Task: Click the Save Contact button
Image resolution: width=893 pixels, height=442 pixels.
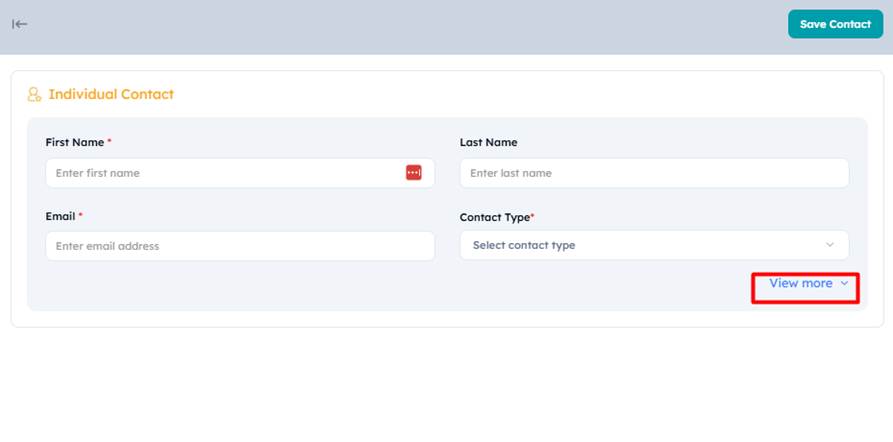Action: (x=835, y=24)
